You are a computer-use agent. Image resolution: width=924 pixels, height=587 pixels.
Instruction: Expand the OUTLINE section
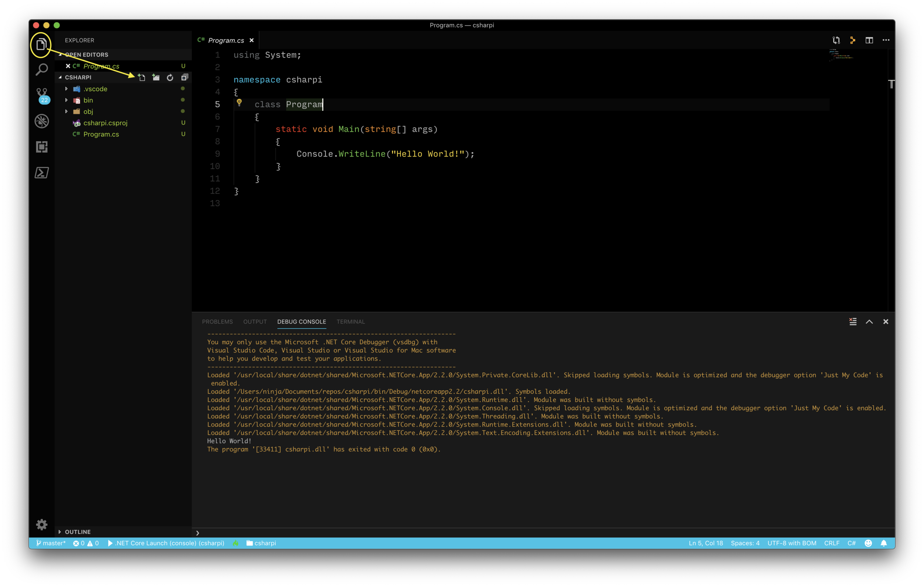tap(78, 532)
